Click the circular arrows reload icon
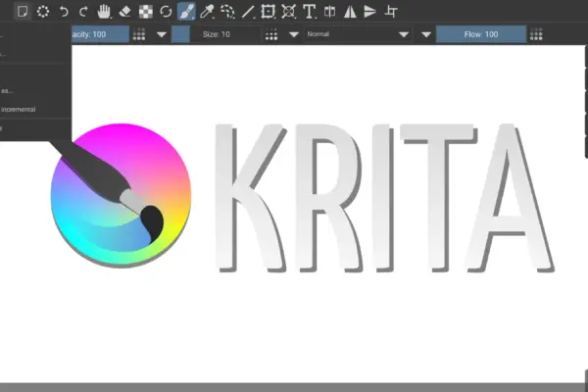This screenshot has height=392, width=588. click(x=166, y=12)
